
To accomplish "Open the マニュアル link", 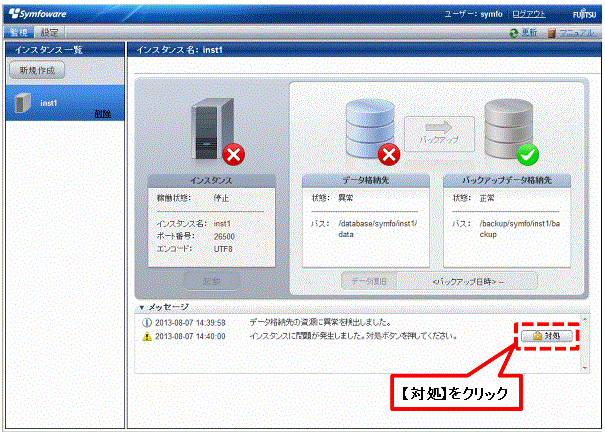I will pyautogui.click(x=577, y=33).
